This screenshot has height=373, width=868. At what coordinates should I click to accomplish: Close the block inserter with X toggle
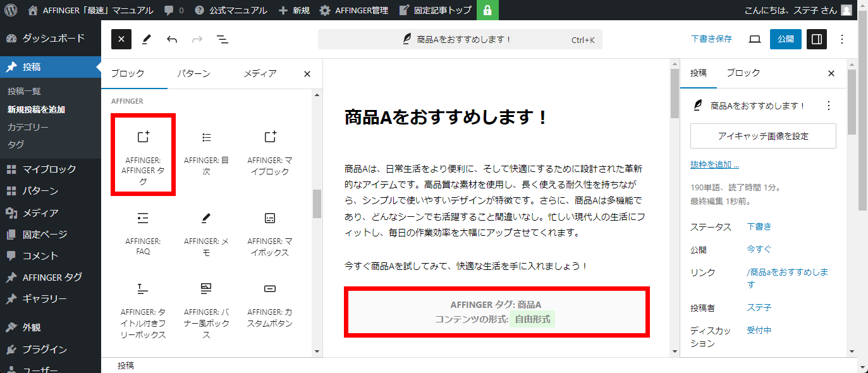coord(121,39)
